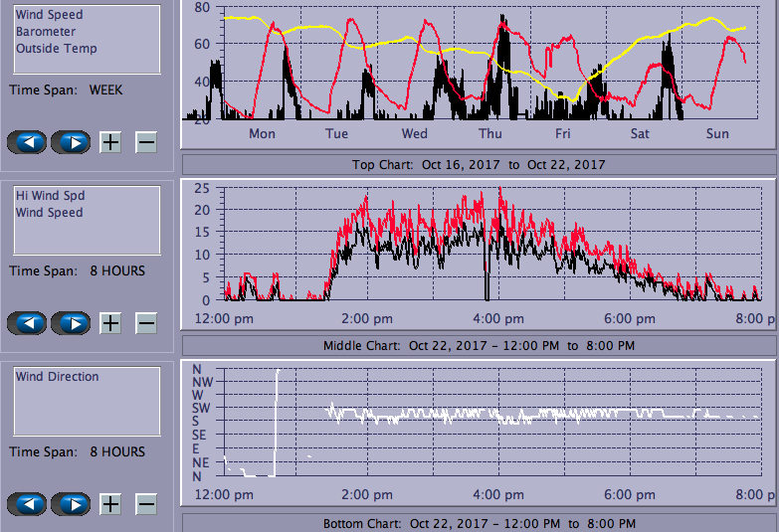Advance the Middle Chart with the forward arrow
The image size is (779, 532).
point(71,323)
